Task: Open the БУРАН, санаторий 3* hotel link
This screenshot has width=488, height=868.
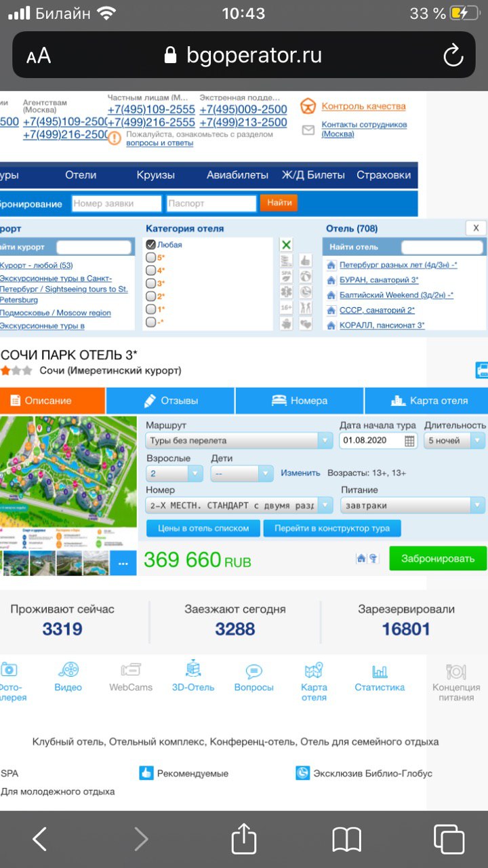Action: tap(379, 279)
